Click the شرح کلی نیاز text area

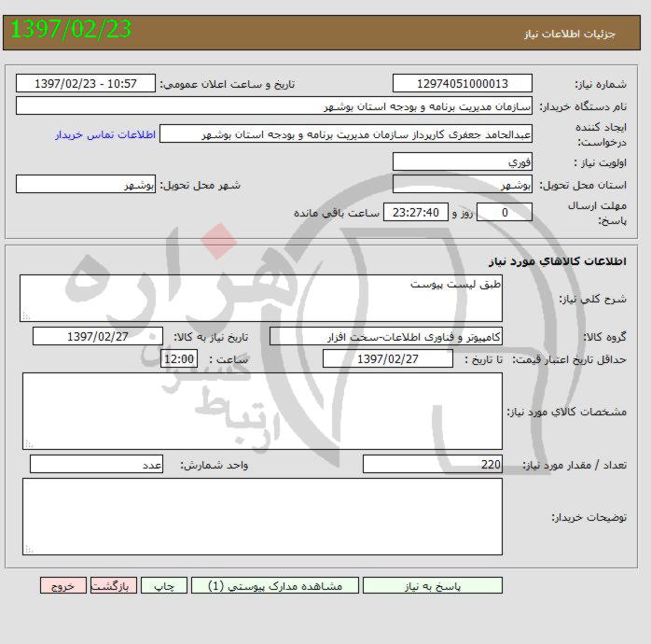[261, 299]
